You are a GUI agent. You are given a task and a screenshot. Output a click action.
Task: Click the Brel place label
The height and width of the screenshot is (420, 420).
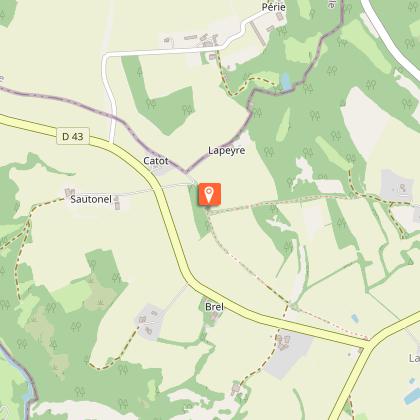(214, 307)
